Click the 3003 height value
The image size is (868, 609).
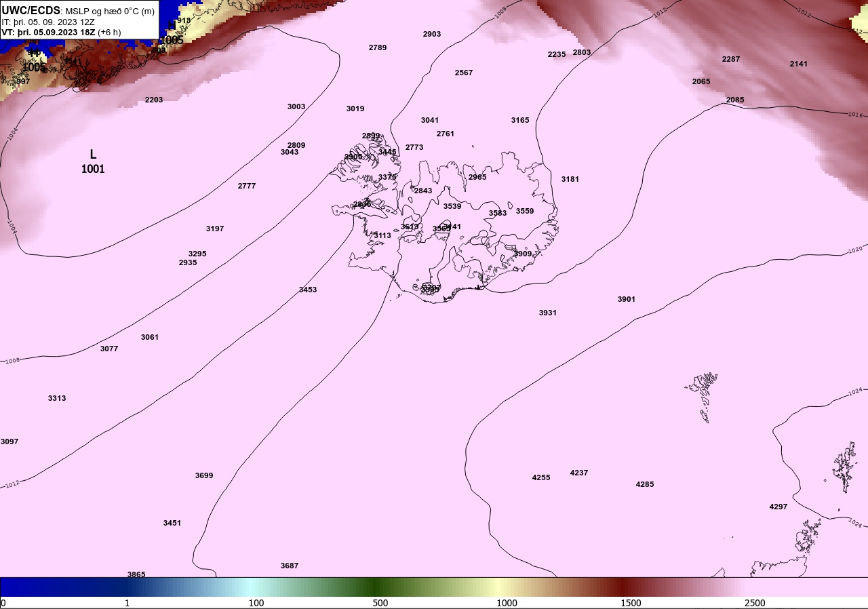[296, 106]
